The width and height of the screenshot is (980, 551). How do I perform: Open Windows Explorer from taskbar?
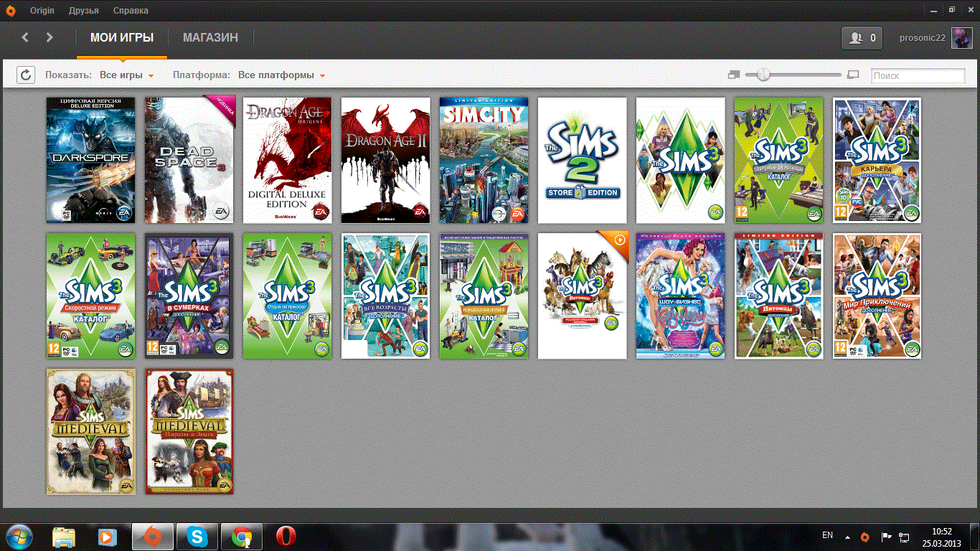tap(64, 537)
